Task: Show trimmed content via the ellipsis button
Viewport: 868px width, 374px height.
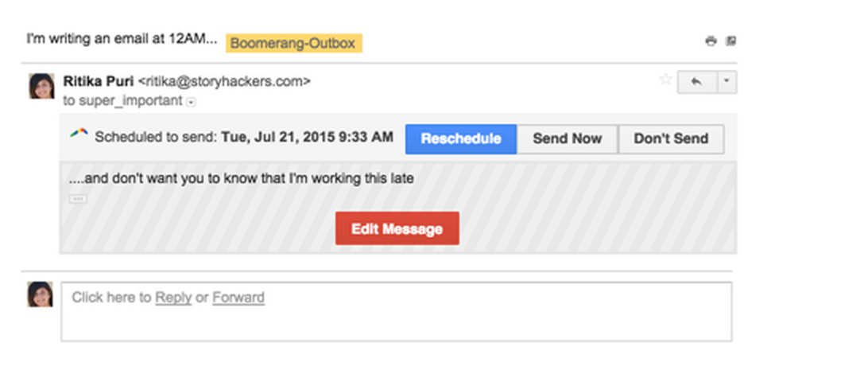Action: (78, 198)
